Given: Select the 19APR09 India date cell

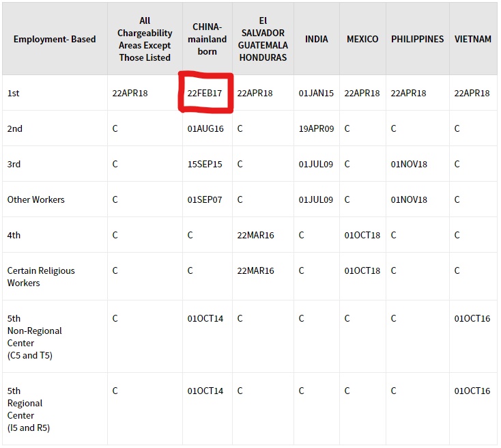Looking at the screenshot, I should 316,129.
